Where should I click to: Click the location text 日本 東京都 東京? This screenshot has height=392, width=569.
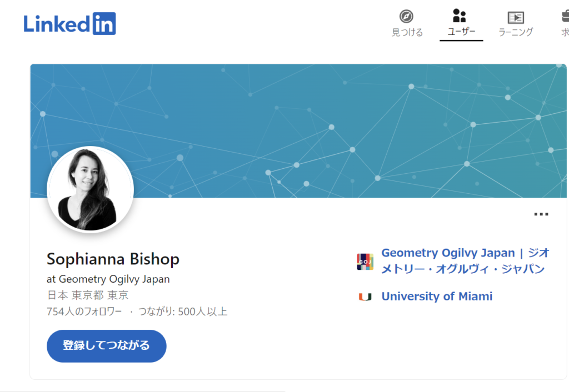(x=87, y=295)
